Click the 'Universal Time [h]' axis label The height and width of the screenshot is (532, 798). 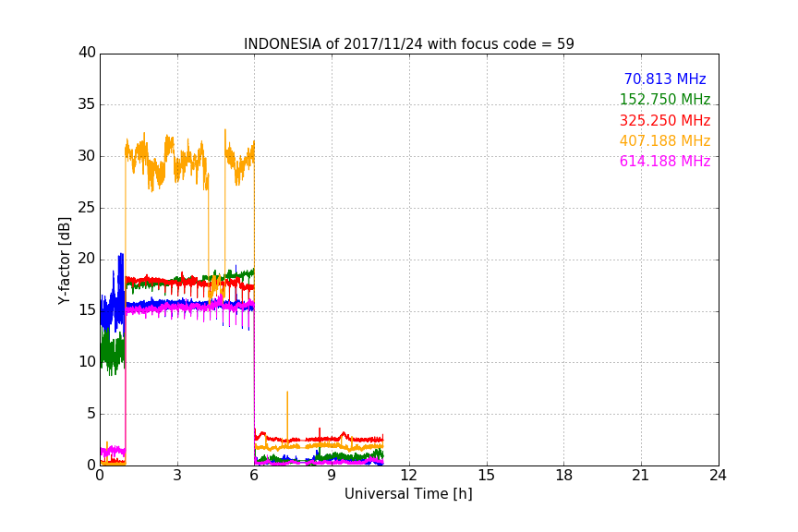pos(408,494)
